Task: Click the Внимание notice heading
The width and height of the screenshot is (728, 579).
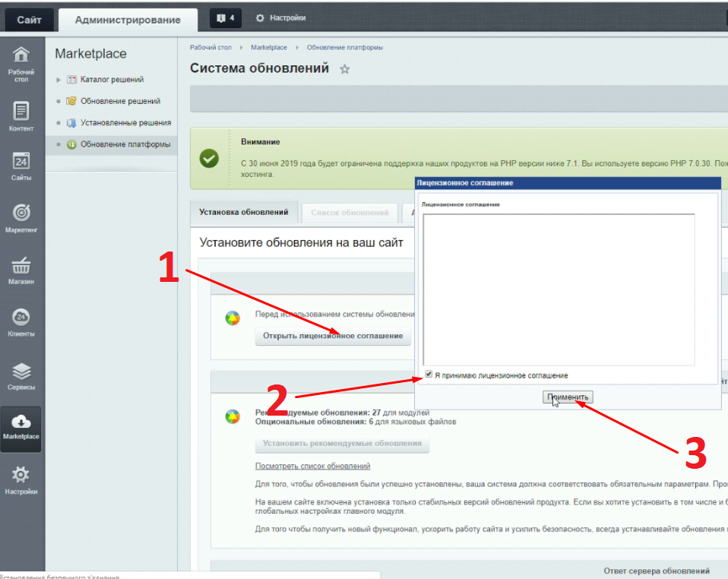Action: (260, 142)
